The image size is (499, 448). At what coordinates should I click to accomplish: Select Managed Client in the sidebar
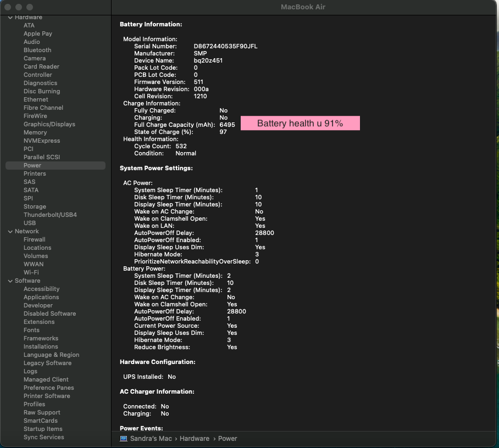46,379
